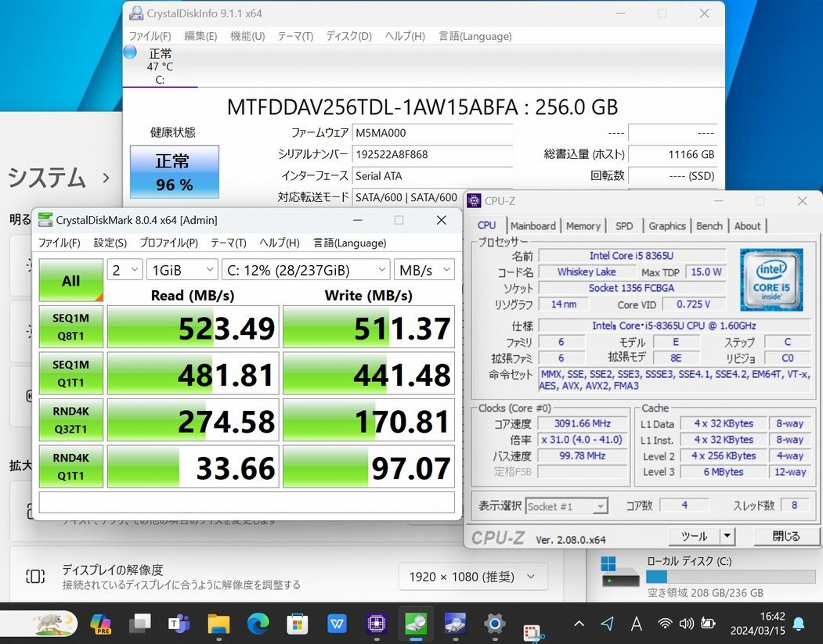Open Microsoft Edge from the taskbar
The height and width of the screenshot is (644, 823).
(x=258, y=624)
